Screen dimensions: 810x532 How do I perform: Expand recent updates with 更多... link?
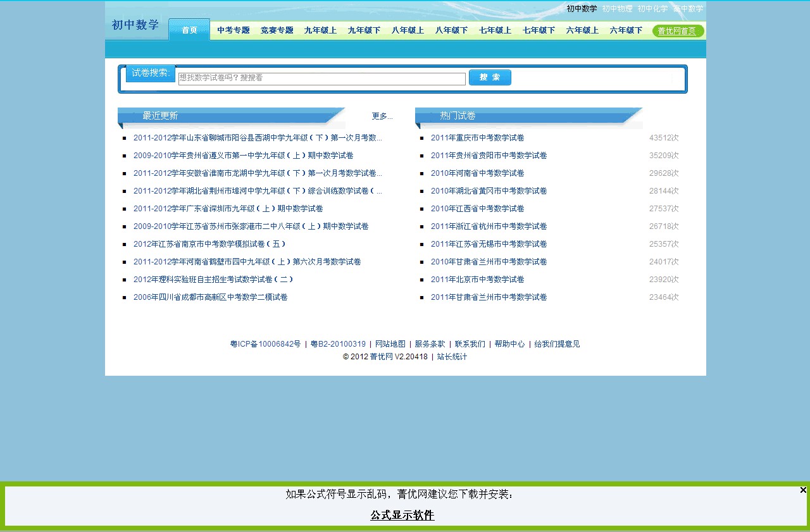tap(382, 116)
